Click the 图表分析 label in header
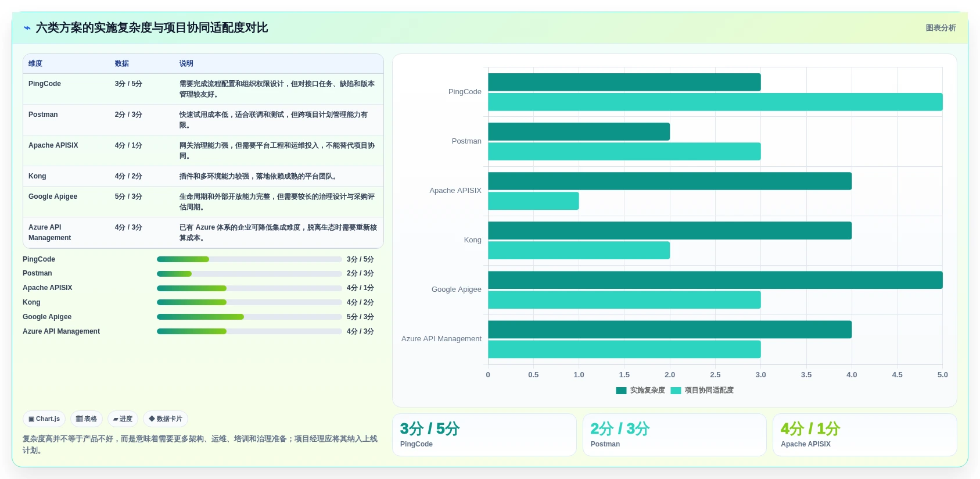 (x=940, y=28)
